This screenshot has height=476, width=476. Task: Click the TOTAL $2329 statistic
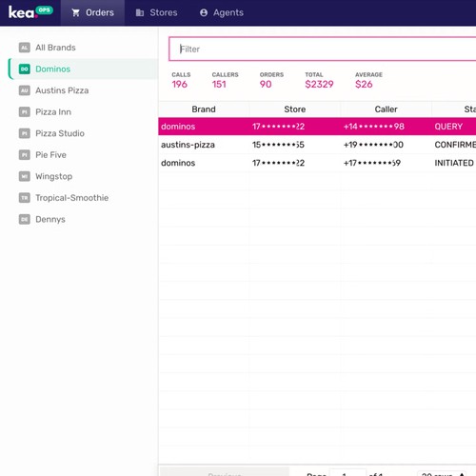(x=319, y=80)
